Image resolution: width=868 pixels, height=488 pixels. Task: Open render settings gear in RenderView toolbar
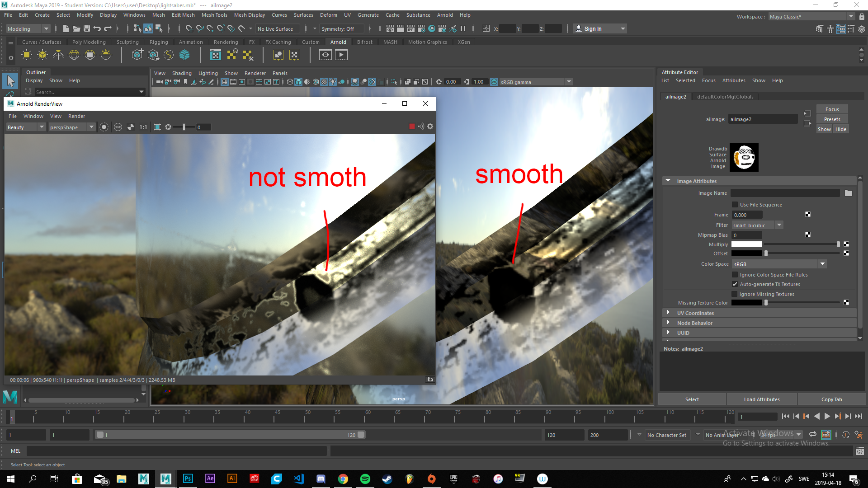(429, 127)
